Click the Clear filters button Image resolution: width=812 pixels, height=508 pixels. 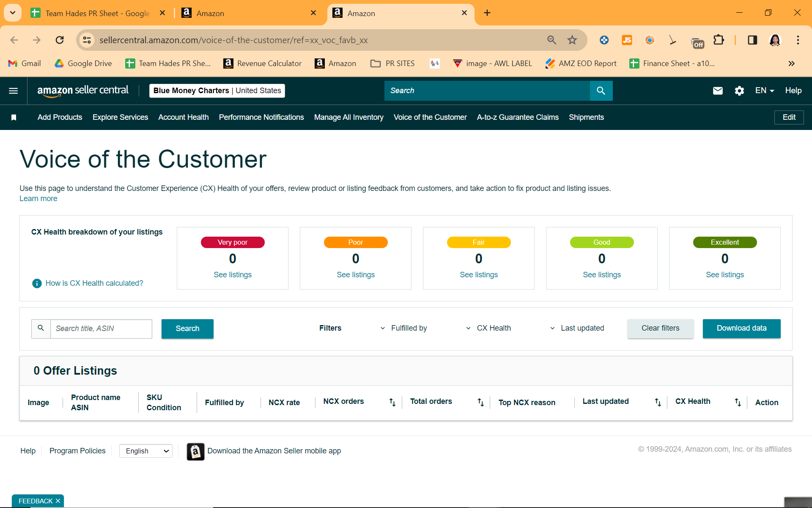click(x=661, y=329)
